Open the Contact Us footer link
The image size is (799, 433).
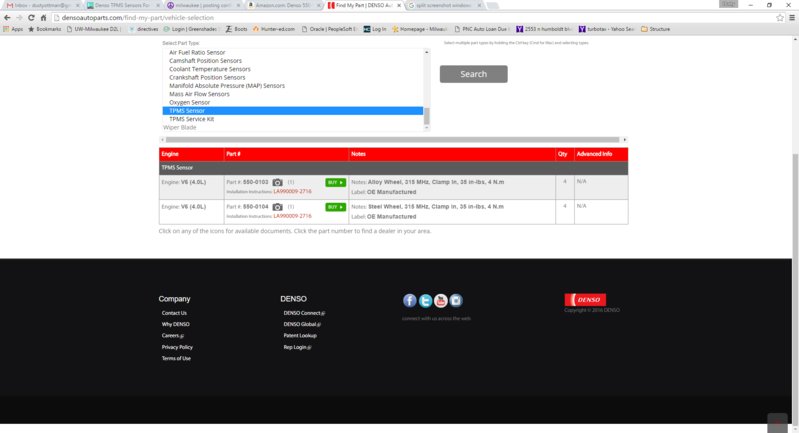174,313
